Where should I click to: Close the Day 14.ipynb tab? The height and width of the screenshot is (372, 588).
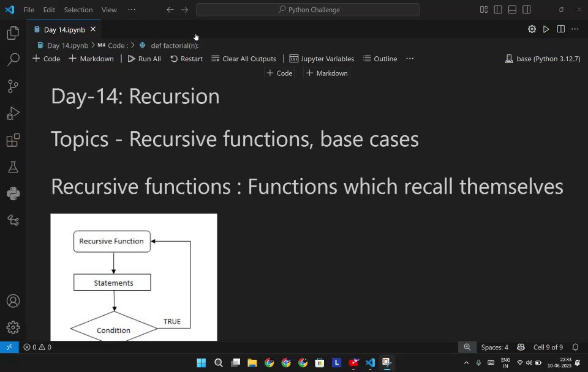click(93, 29)
